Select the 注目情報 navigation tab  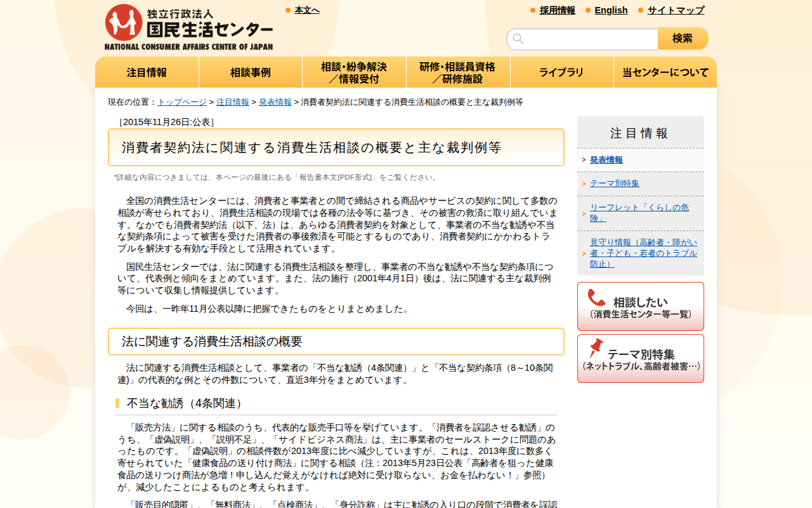(147, 72)
